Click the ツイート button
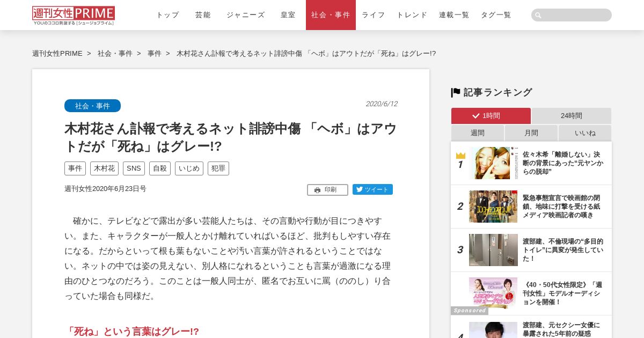 click(x=372, y=189)
